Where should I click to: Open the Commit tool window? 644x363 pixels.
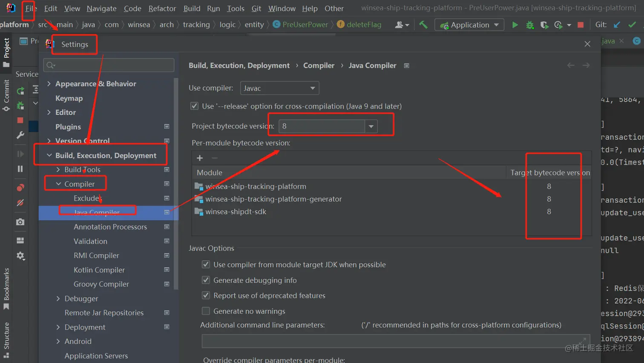point(6,96)
